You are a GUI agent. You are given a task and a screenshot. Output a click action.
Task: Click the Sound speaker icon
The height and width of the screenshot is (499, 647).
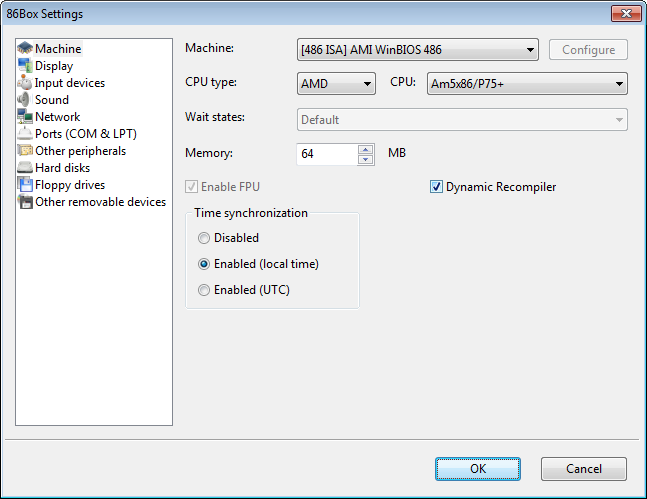coord(25,99)
